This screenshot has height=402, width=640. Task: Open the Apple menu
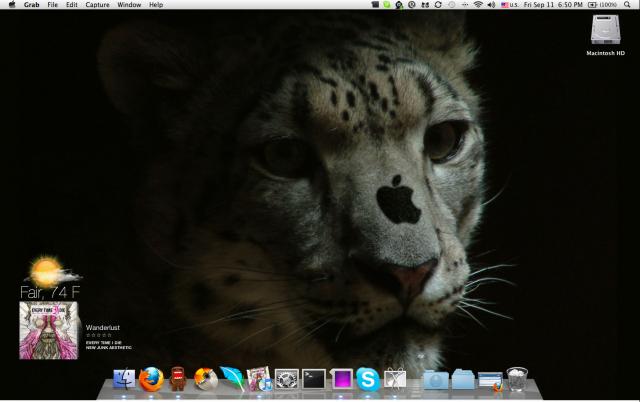coord(12,4)
